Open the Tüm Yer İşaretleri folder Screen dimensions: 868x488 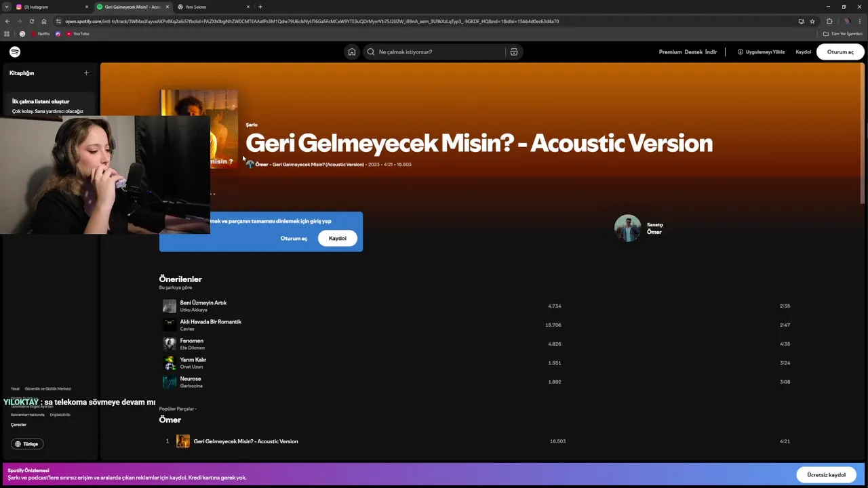coord(843,34)
